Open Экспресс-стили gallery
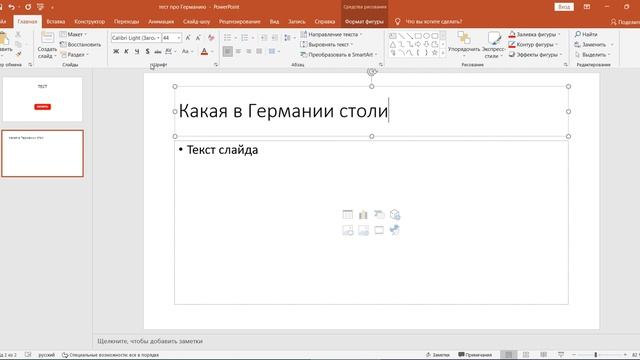This screenshot has width=640, height=360. point(493,45)
